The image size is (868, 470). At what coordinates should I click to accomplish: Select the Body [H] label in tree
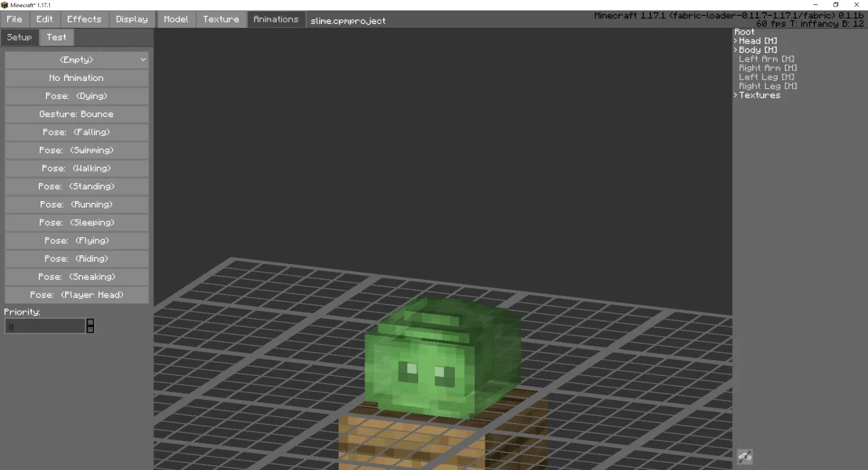click(758, 50)
